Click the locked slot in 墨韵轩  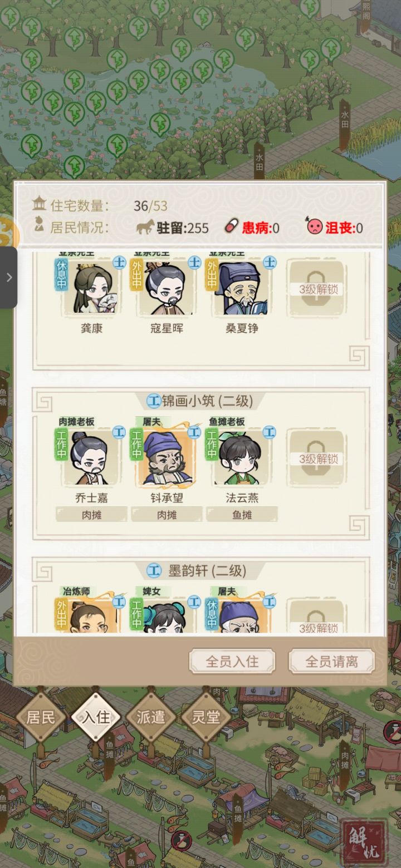click(x=318, y=618)
